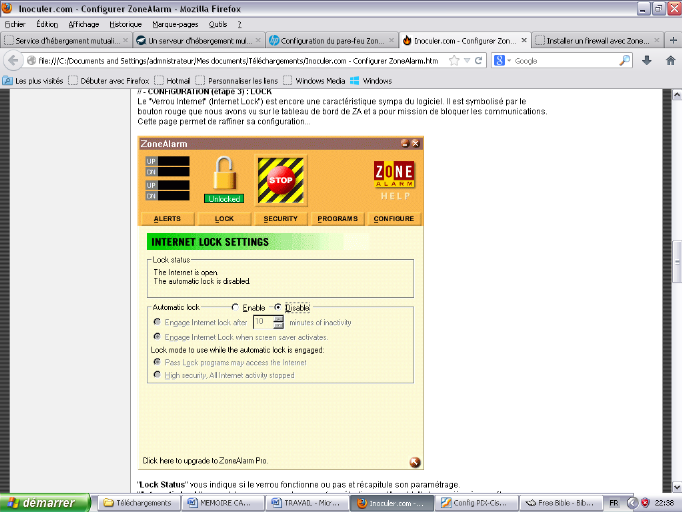Close the Inoculer.com active tab
Image resolution: width=682 pixels, height=512 pixels.
524,40
